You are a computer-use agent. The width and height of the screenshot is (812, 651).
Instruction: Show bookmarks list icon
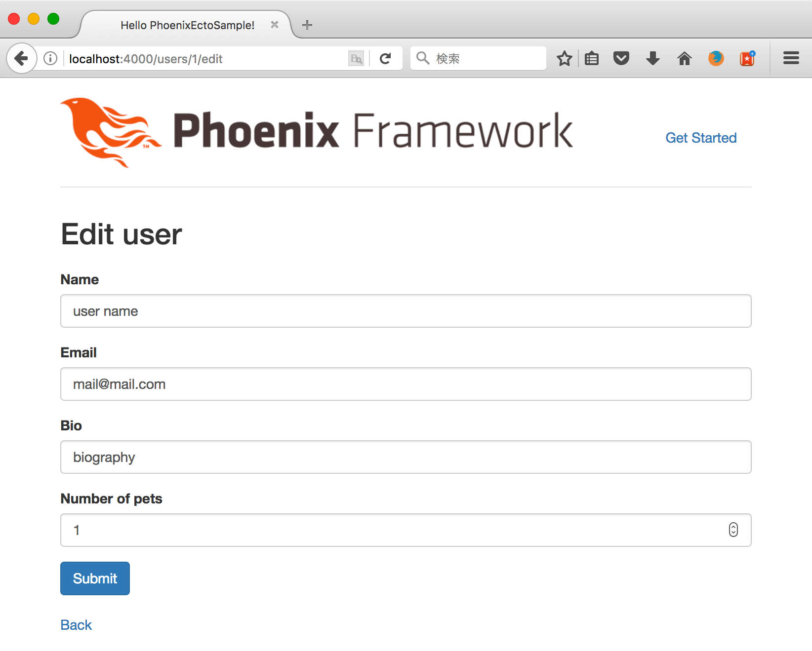[x=592, y=59]
